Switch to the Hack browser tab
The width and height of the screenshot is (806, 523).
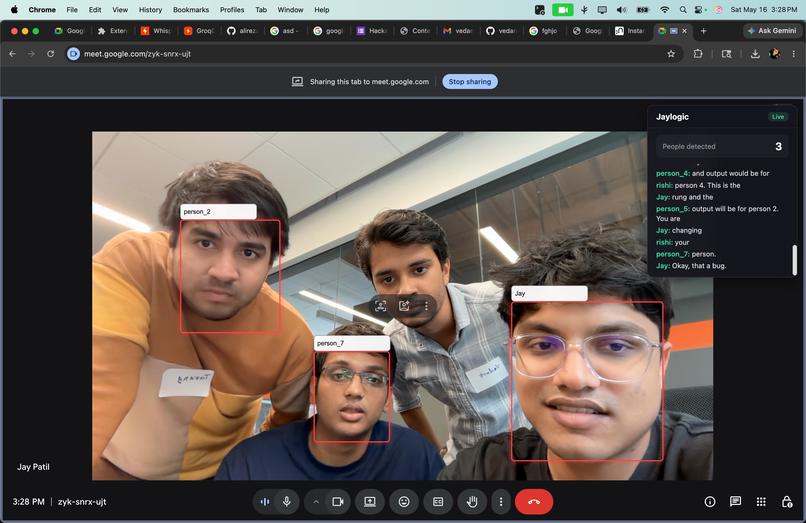(372, 31)
